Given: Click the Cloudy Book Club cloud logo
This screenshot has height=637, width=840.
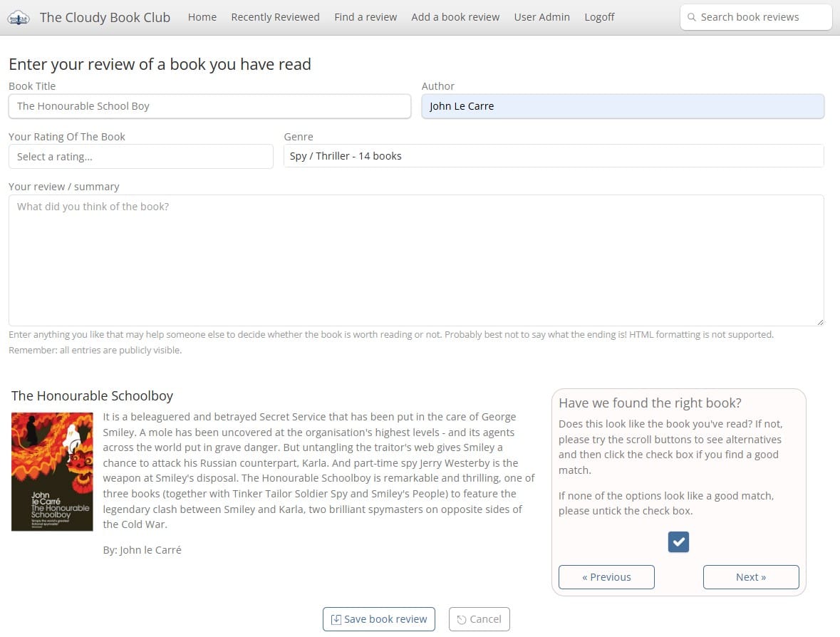Looking at the screenshot, I should click(x=19, y=18).
